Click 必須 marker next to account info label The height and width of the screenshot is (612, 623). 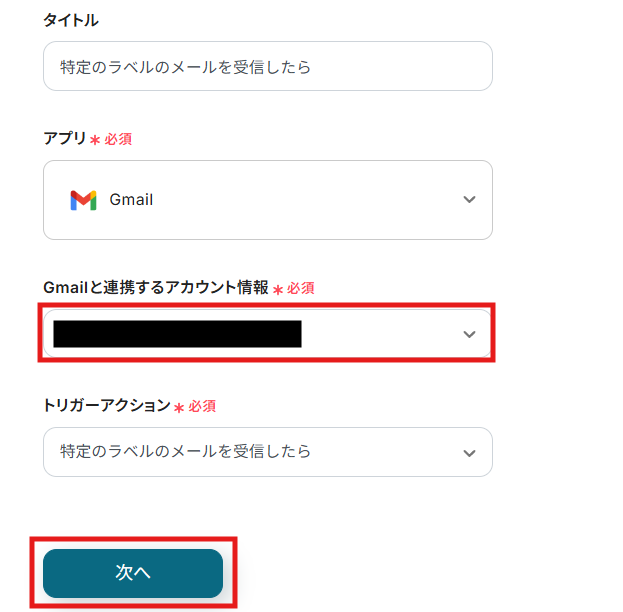coord(301,288)
